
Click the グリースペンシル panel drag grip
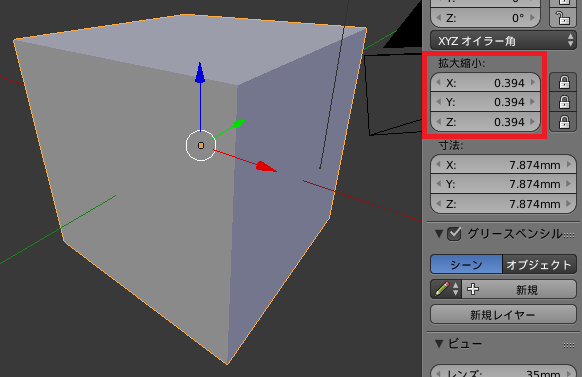click(569, 235)
